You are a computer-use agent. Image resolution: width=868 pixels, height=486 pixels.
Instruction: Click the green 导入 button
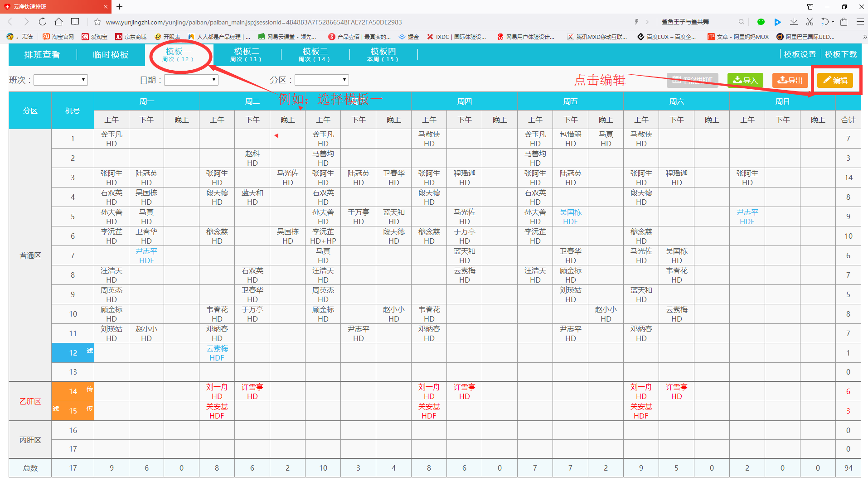745,80
